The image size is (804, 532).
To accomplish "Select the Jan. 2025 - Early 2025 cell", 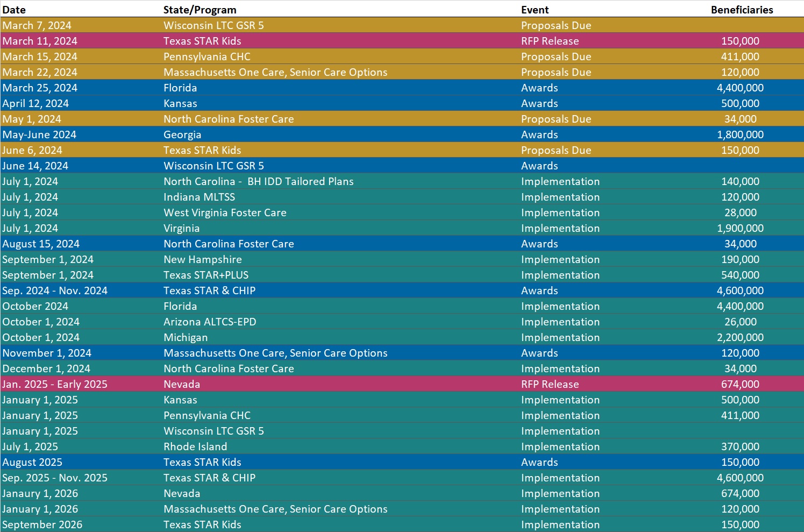I will point(55,384).
